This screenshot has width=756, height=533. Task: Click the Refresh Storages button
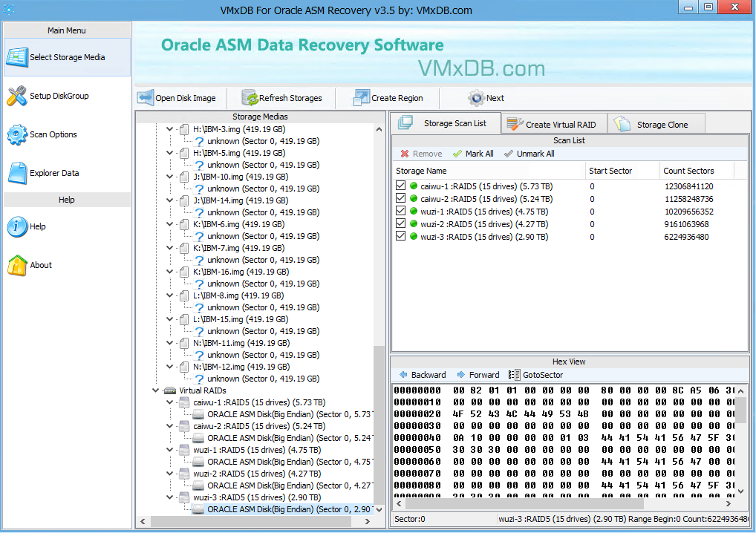click(282, 98)
